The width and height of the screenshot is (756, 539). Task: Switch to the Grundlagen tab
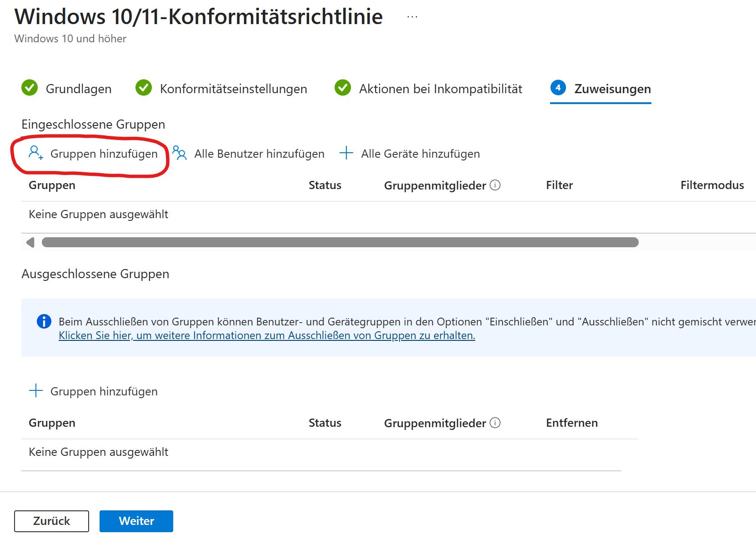pos(79,89)
